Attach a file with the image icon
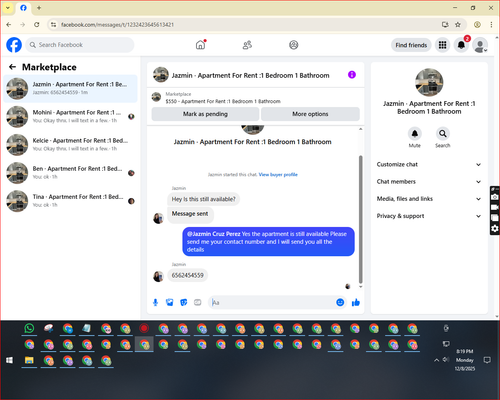Viewport: 500px width, 400px height. click(170, 302)
